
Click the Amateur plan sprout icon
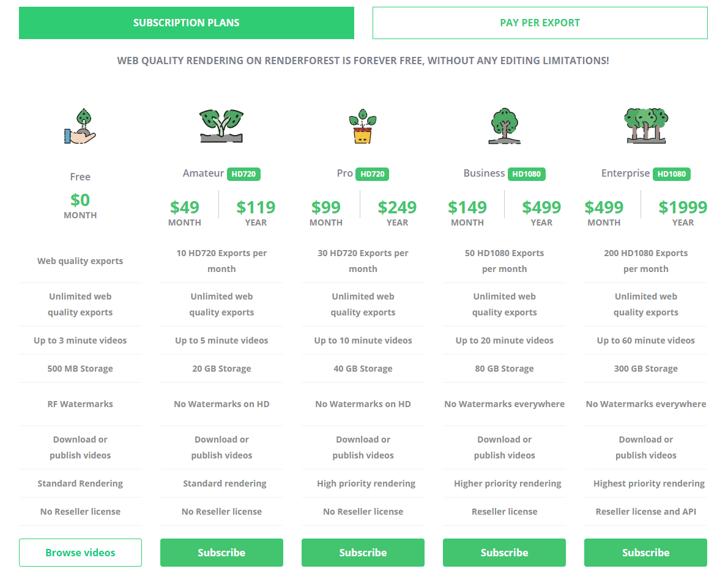pyautogui.click(x=221, y=125)
